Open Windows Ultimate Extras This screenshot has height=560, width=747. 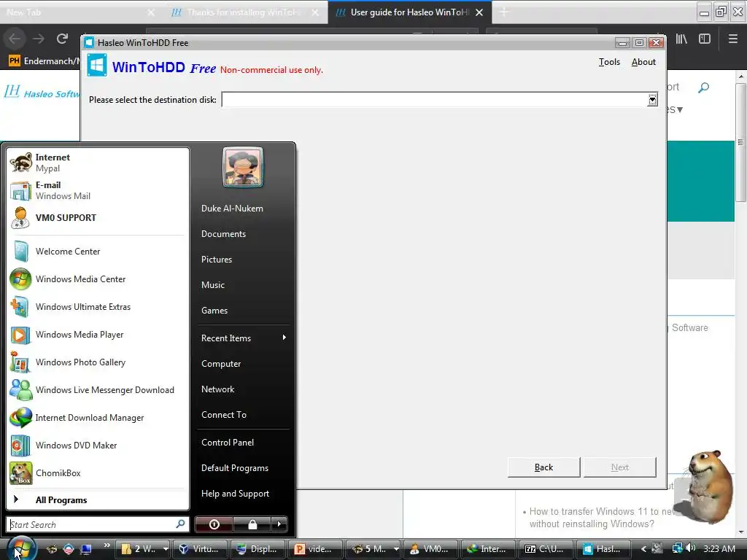pos(97,307)
